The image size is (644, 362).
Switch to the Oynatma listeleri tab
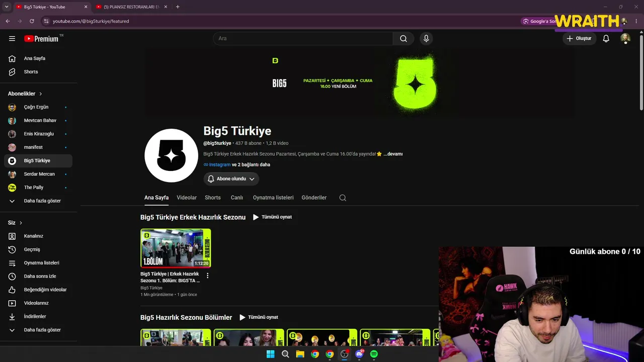point(273,198)
